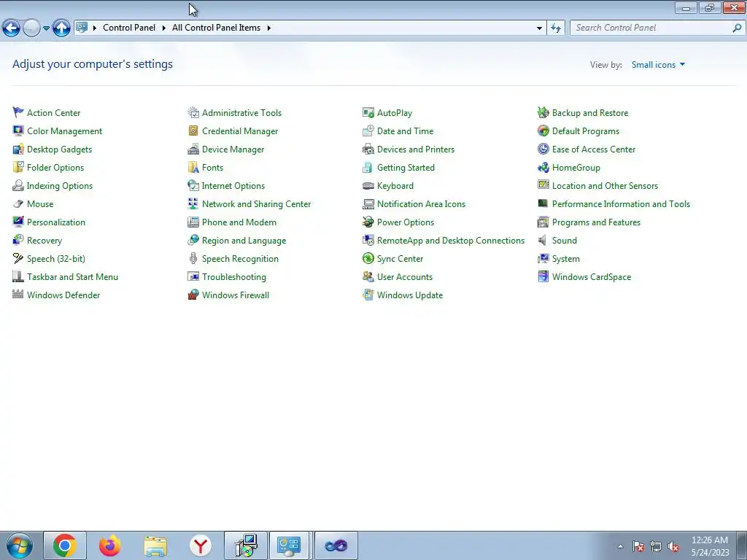Open the Troubleshooting link
The height and width of the screenshot is (560, 747).
[x=234, y=276]
